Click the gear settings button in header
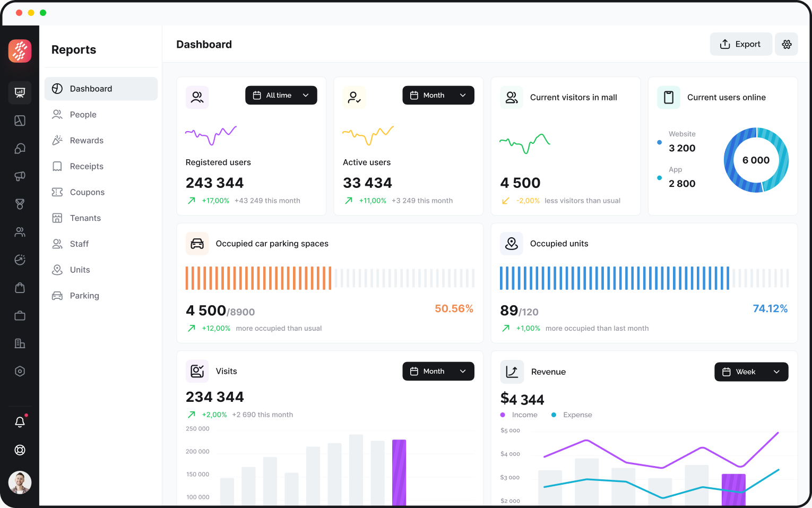 click(787, 44)
